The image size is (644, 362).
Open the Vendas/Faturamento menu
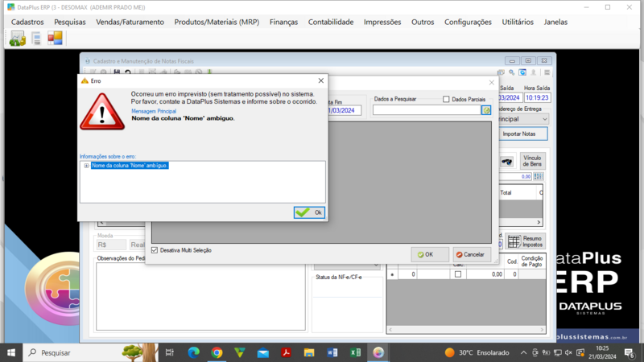point(130,23)
